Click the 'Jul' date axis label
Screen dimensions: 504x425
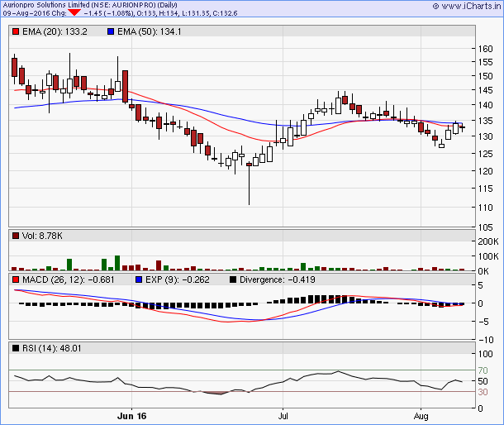point(283,416)
